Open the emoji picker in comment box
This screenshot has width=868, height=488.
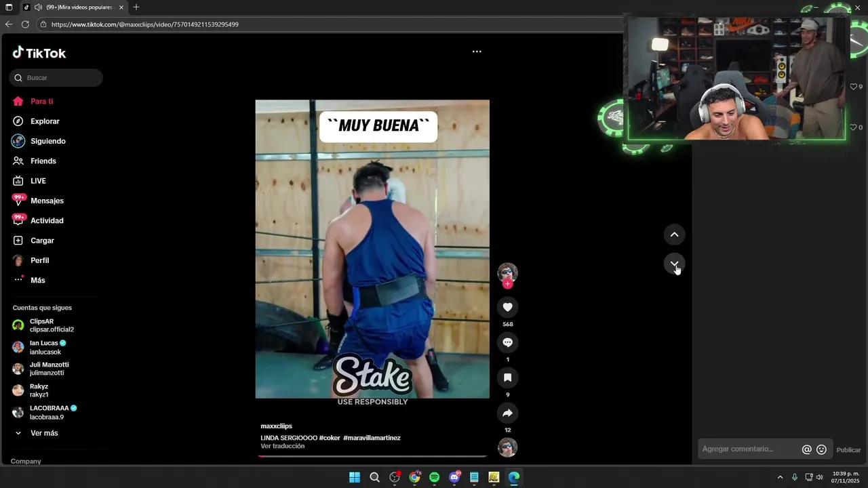[821, 449]
